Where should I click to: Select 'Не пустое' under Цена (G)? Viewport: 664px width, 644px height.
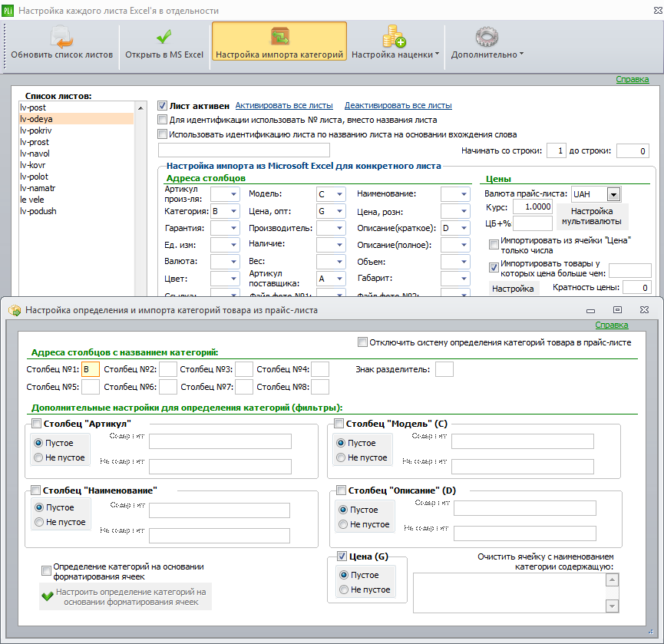344,590
